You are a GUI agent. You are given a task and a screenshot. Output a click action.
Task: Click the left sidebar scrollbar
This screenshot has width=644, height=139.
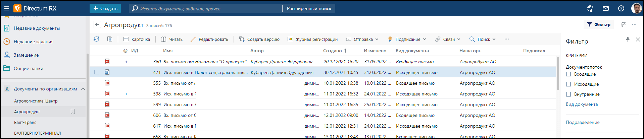coord(88,95)
